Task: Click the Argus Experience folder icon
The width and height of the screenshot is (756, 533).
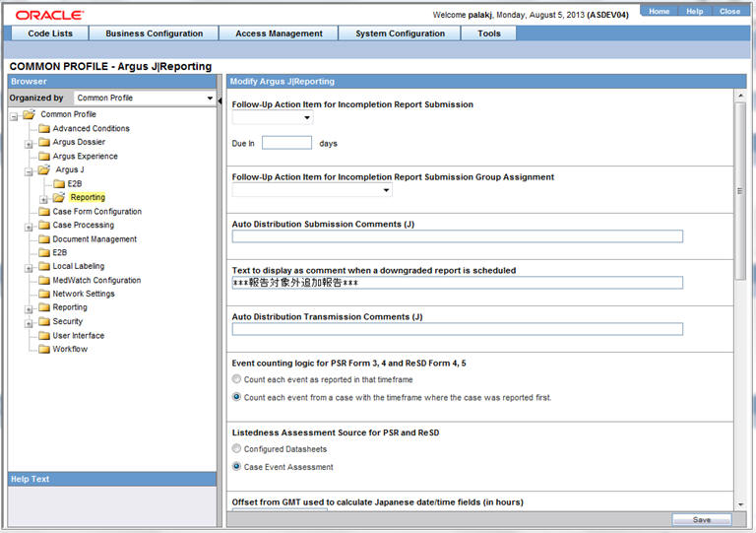Action: tap(44, 156)
